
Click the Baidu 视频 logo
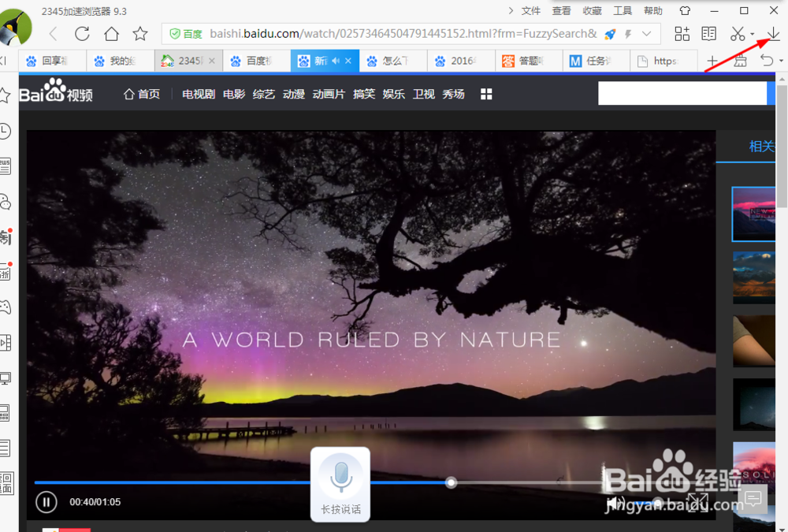[x=56, y=91]
